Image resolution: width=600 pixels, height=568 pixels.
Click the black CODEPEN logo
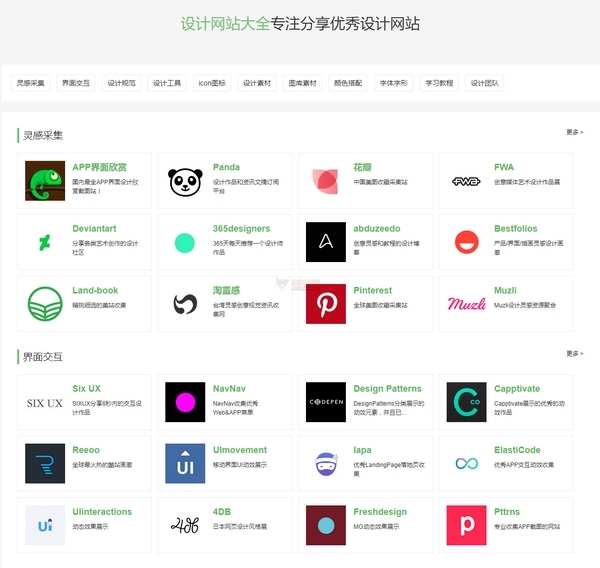[326, 402]
